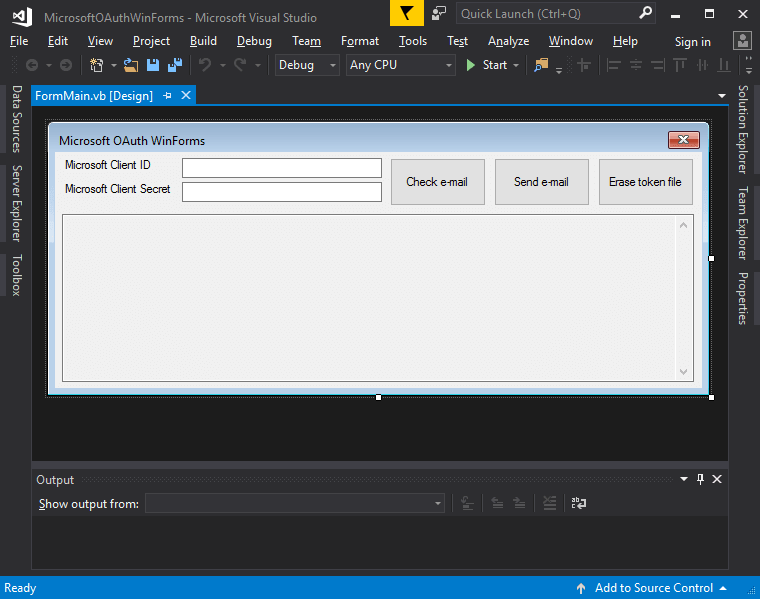Click Clear All icon in Output panel
The width and height of the screenshot is (760, 599).
[x=550, y=504]
